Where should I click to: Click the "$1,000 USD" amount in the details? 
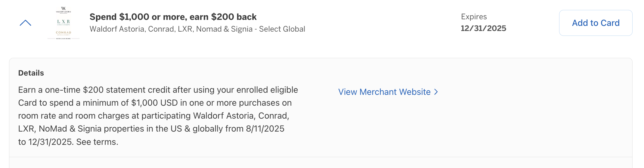click(x=154, y=103)
